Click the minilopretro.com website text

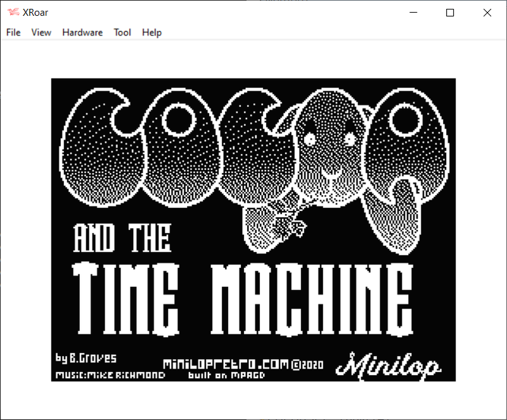point(225,366)
